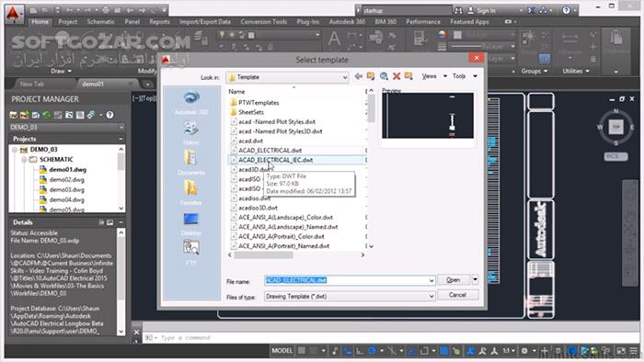
Task: Click the red delete X icon in dialog toolbar
Action: tap(397, 76)
